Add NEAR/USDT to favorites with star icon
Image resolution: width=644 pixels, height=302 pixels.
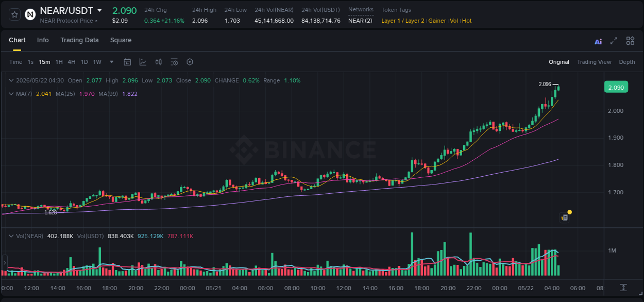click(x=15, y=14)
